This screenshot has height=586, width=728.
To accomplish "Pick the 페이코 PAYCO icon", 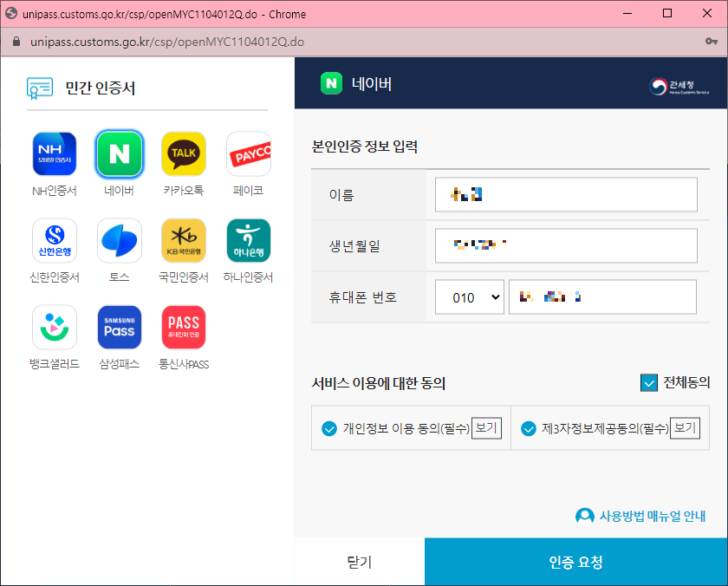I will coord(249,153).
